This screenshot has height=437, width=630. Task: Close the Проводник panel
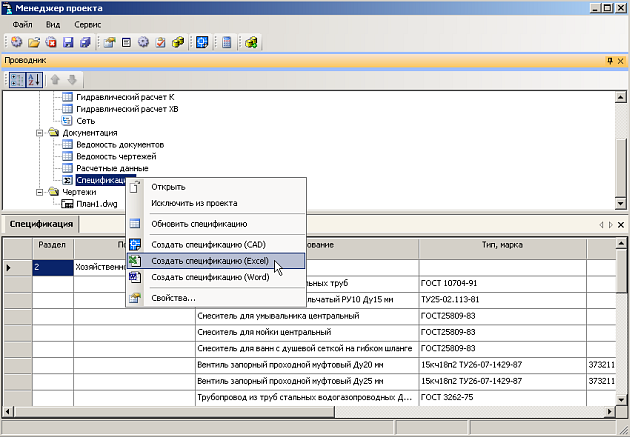(x=621, y=61)
